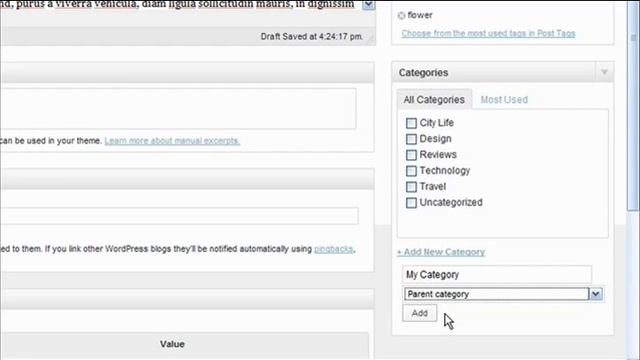The width and height of the screenshot is (640, 360).
Task: Click the editor scroll down arrow
Action: tap(369, 5)
